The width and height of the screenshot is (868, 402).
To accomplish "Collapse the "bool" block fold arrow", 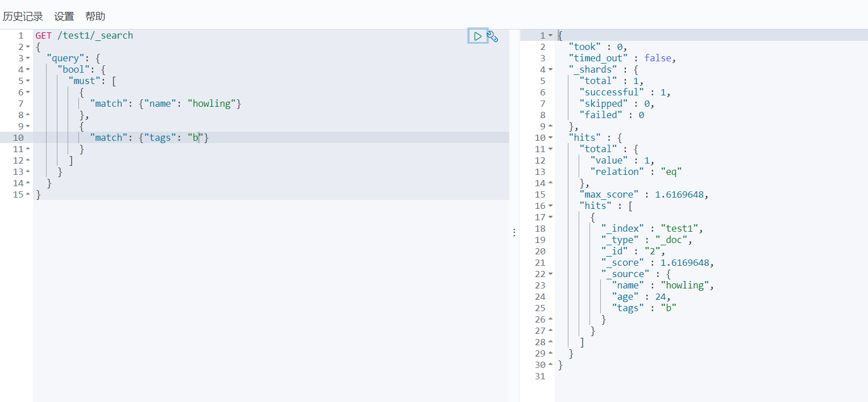I will [28, 70].
